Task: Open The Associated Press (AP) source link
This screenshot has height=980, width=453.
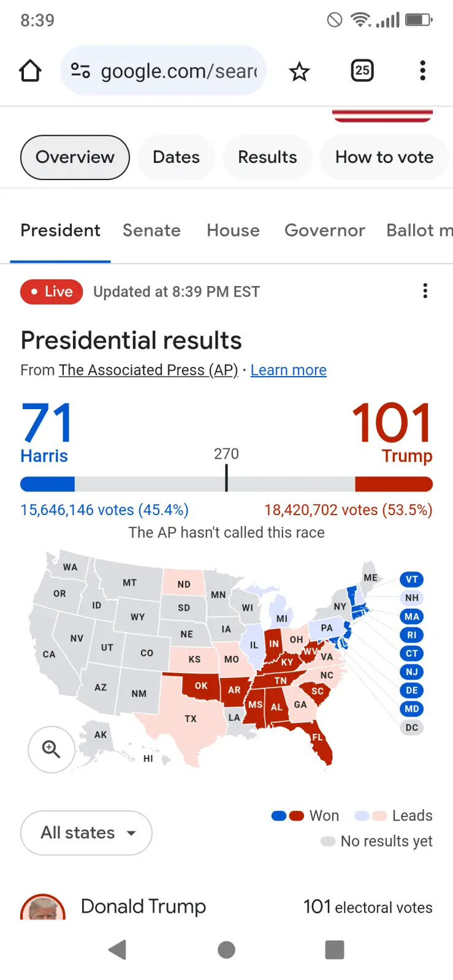Action: point(148,370)
